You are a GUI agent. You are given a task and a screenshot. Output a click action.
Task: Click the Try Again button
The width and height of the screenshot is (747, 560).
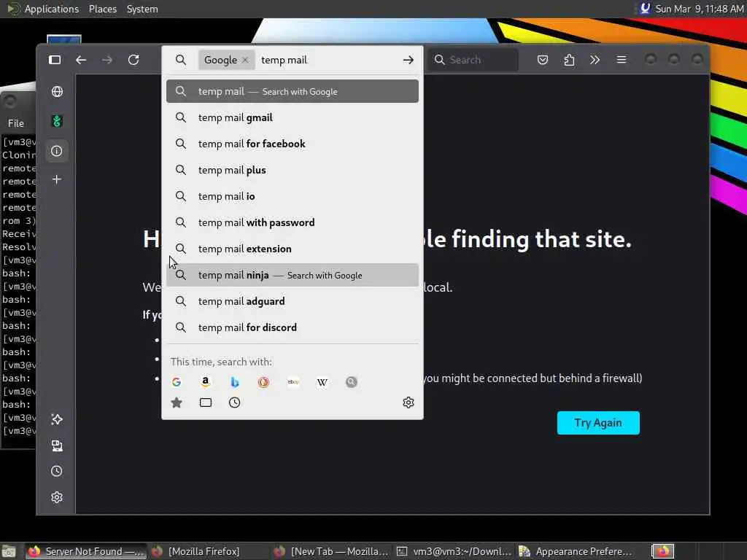[x=598, y=423]
